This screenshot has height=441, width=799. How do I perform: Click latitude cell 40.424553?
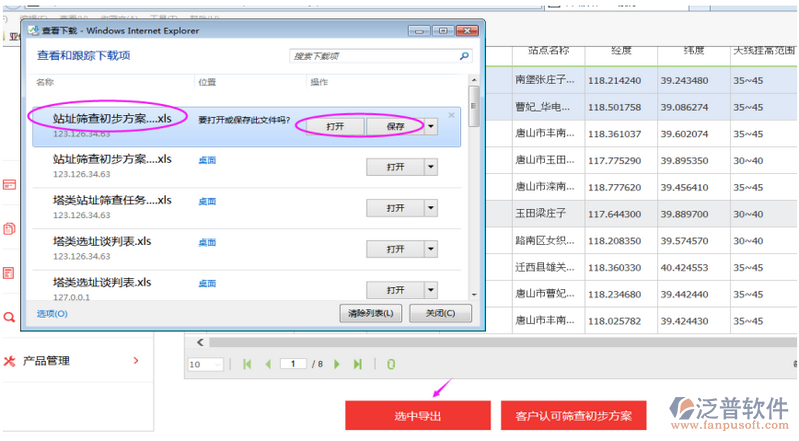coord(684,268)
